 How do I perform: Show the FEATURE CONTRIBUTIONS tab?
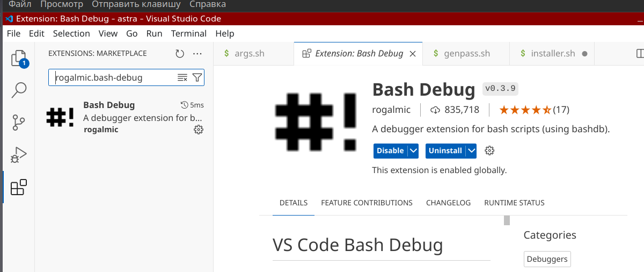click(x=367, y=203)
